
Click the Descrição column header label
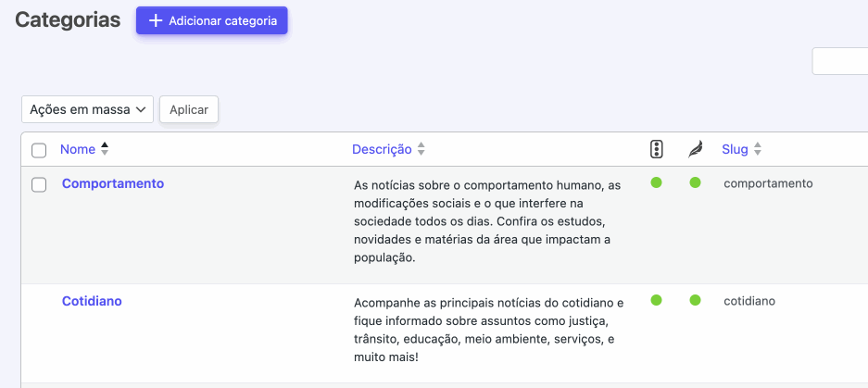382,149
